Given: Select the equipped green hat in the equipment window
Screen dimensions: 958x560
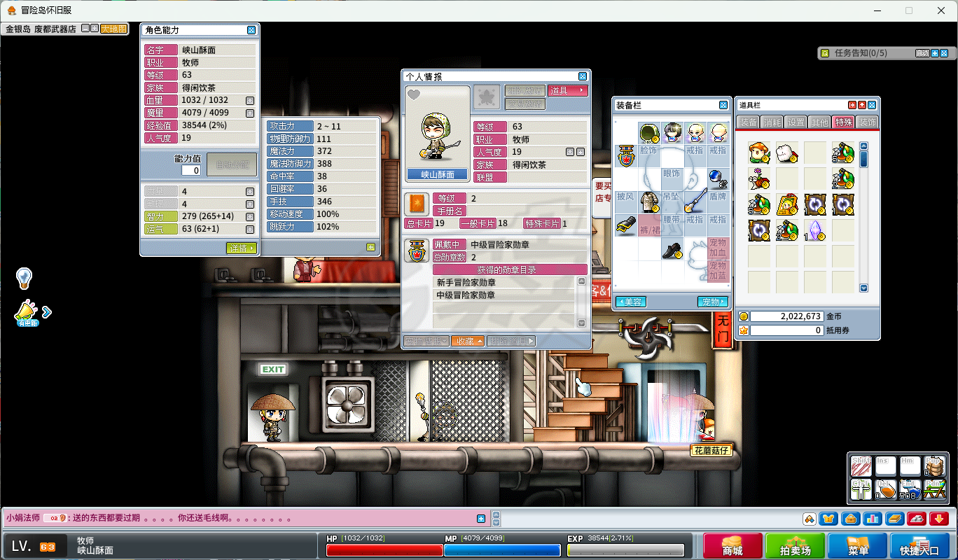Looking at the screenshot, I should [649, 132].
